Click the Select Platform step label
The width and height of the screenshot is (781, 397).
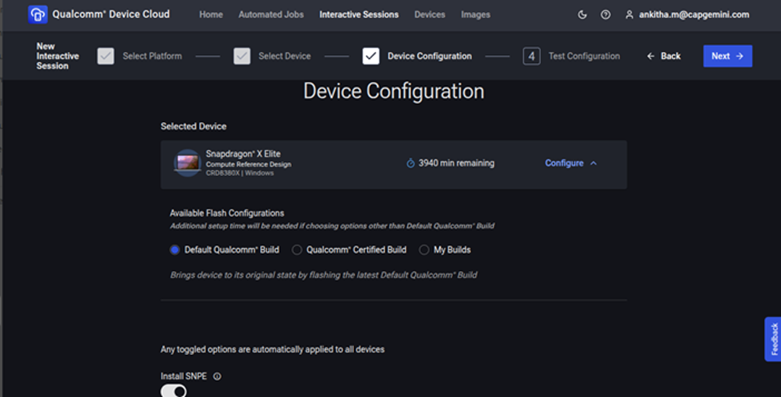(152, 56)
